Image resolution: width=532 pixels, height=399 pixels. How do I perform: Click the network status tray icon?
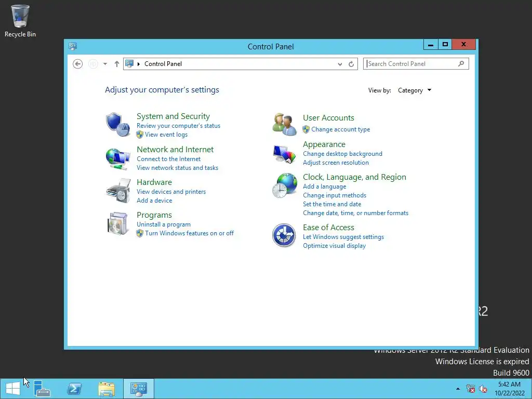pyautogui.click(x=471, y=389)
